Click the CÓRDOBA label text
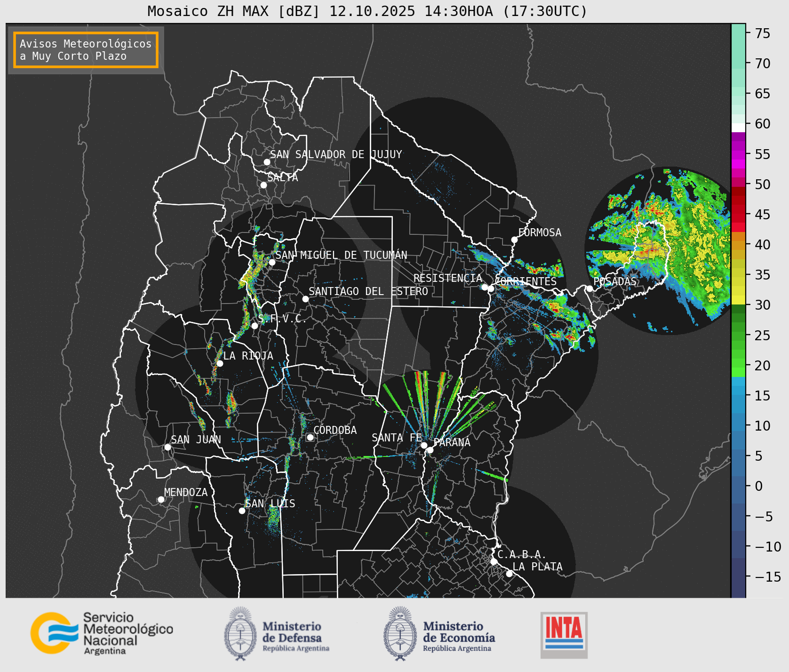 point(335,430)
